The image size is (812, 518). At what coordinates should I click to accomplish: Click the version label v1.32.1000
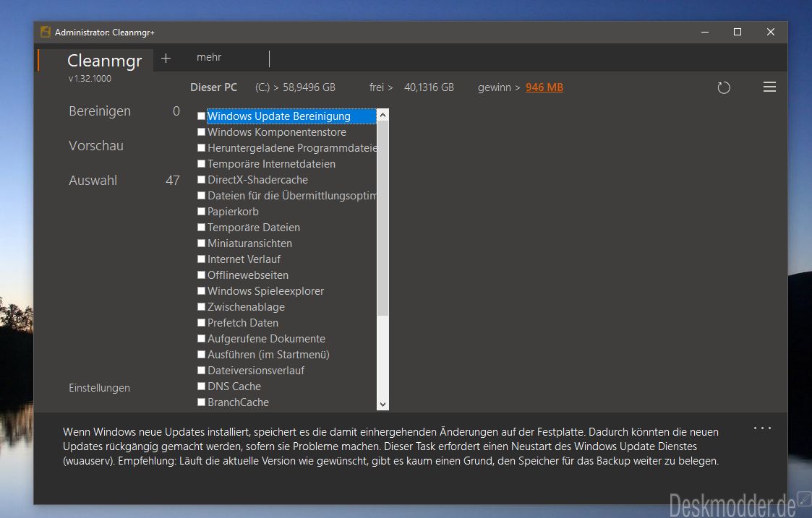[x=90, y=79]
